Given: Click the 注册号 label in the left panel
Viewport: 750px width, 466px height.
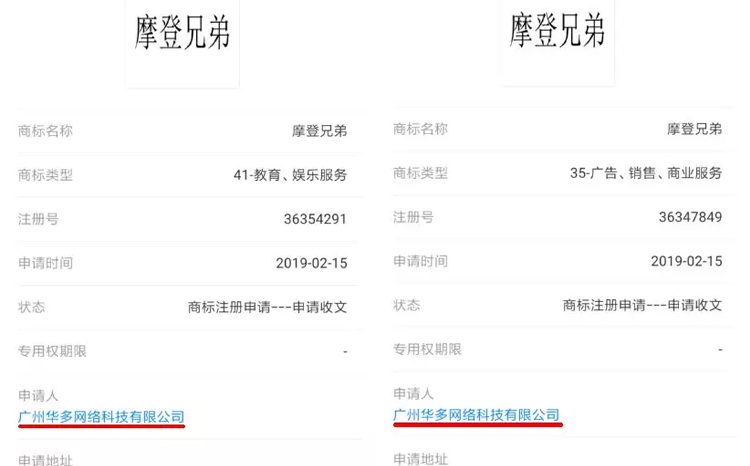Looking at the screenshot, I should point(38,219).
